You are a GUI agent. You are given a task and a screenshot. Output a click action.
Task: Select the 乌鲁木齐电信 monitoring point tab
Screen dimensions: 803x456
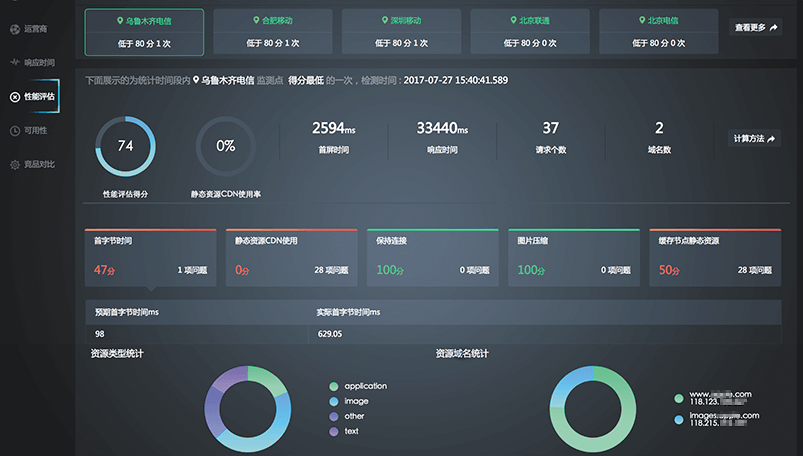click(x=144, y=32)
